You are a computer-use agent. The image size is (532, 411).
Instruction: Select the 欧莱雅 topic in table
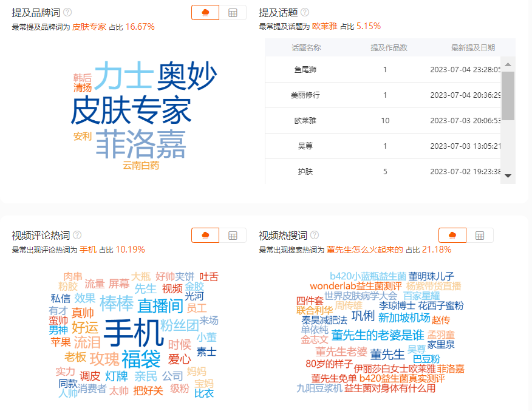click(305, 120)
